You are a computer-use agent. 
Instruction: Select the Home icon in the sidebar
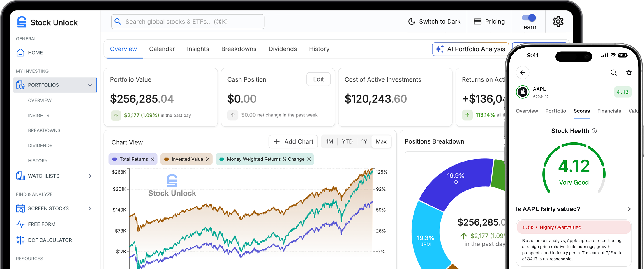pyautogui.click(x=20, y=52)
